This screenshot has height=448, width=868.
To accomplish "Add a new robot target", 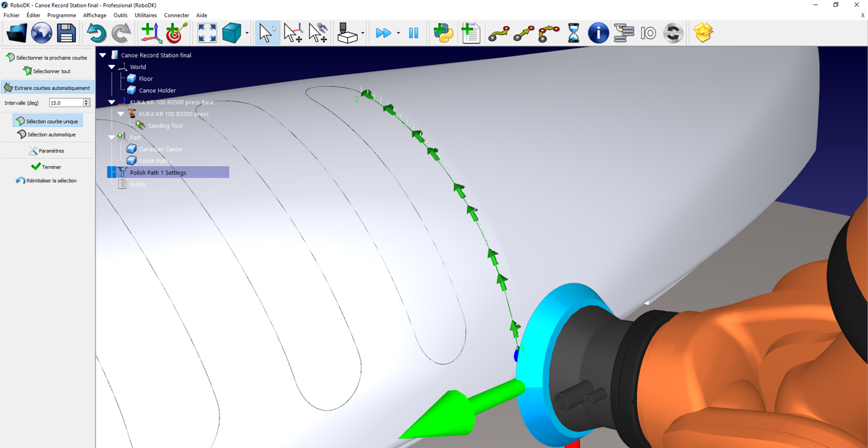I will 176,33.
